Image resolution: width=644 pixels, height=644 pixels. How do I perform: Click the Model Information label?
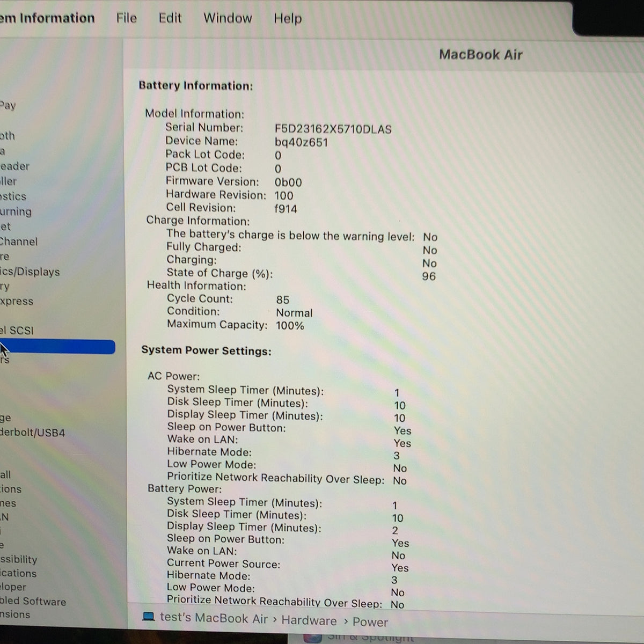pyautogui.click(x=194, y=114)
